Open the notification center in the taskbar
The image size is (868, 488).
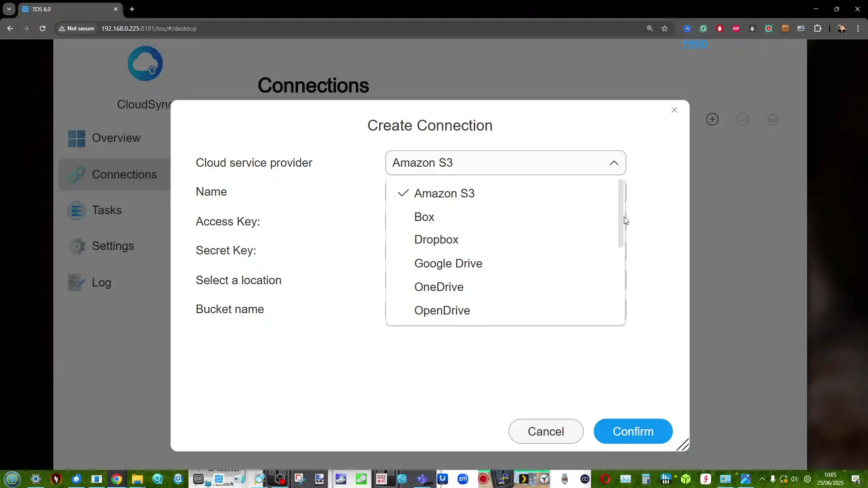[856, 479]
